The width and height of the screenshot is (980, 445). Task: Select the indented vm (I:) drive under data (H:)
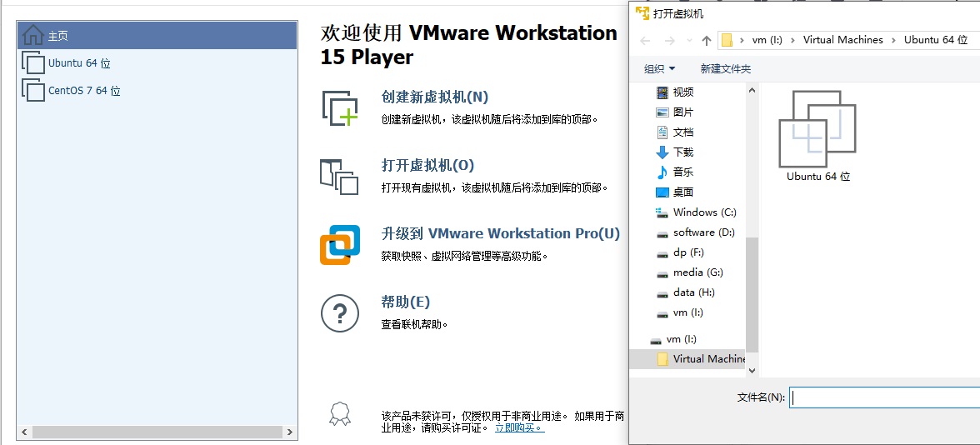pyautogui.click(x=679, y=312)
